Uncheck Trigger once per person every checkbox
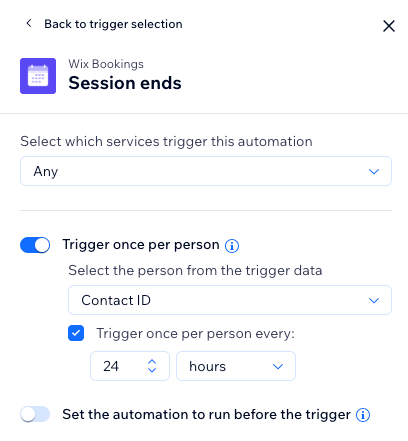Image resolution: width=408 pixels, height=441 pixels. pyautogui.click(x=76, y=333)
